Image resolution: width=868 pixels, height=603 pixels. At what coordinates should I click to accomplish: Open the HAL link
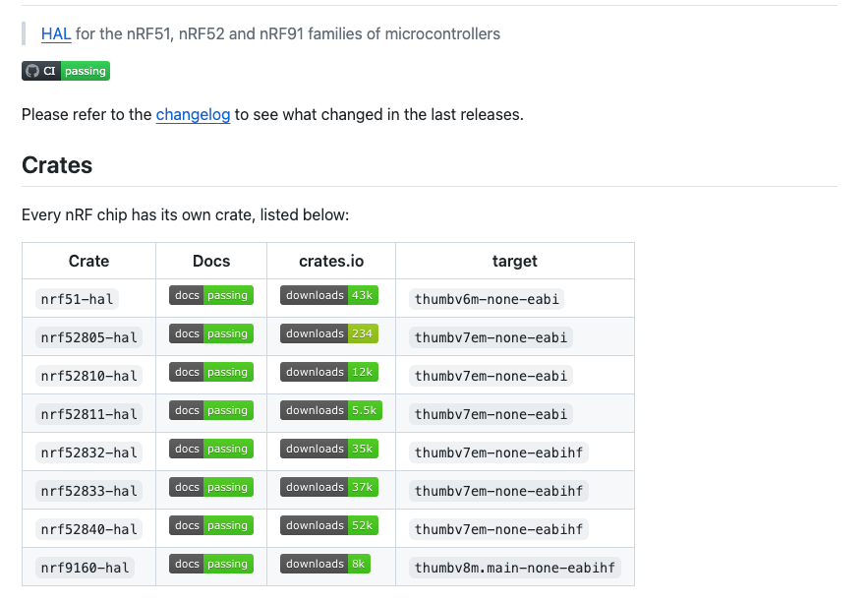pyautogui.click(x=56, y=33)
